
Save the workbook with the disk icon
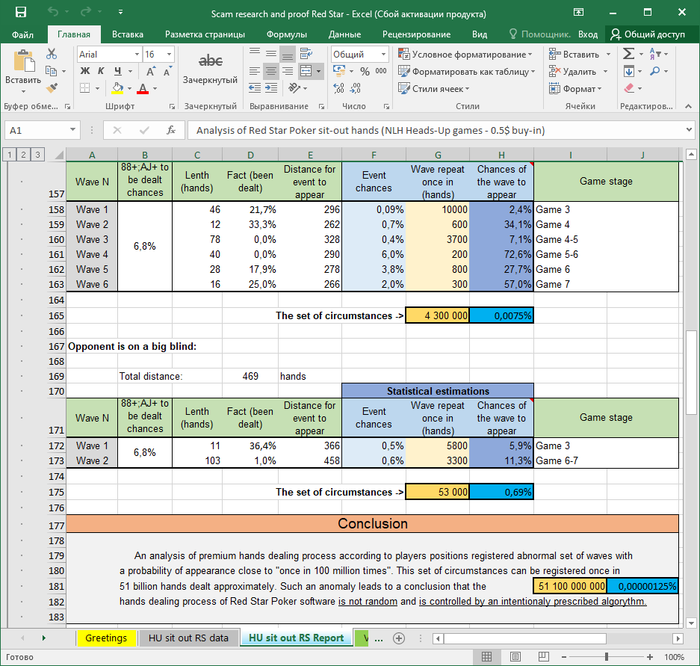coord(21,12)
